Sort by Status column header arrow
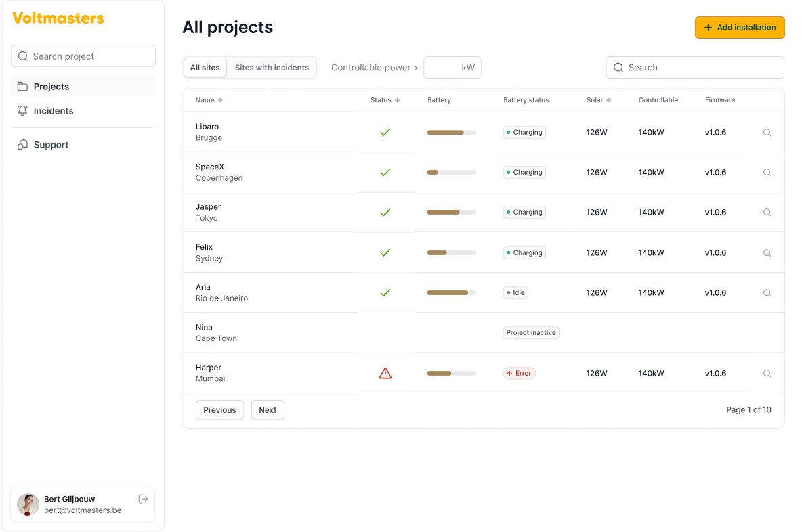802x532 pixels. tap(397, 100)
